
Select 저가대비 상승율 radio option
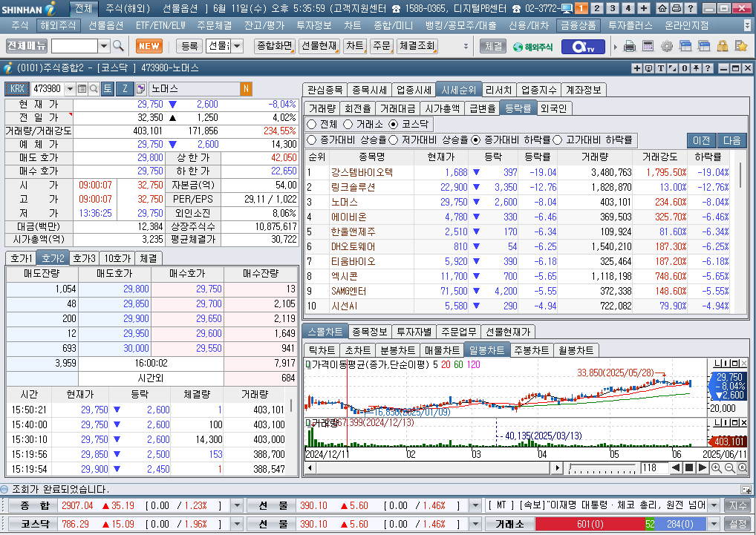click(x=393, y=140)
